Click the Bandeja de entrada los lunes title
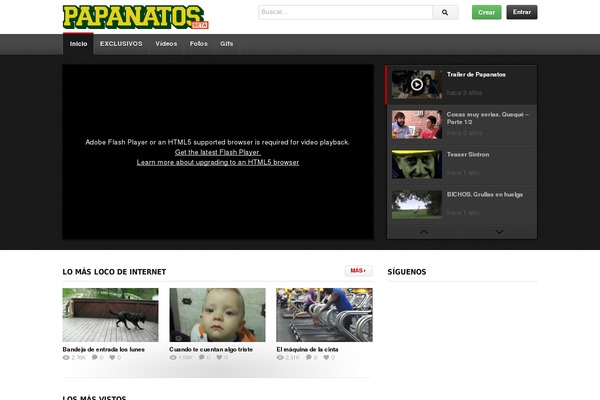The width and height of the screenshot is (600, 400). tap(103, 349)
